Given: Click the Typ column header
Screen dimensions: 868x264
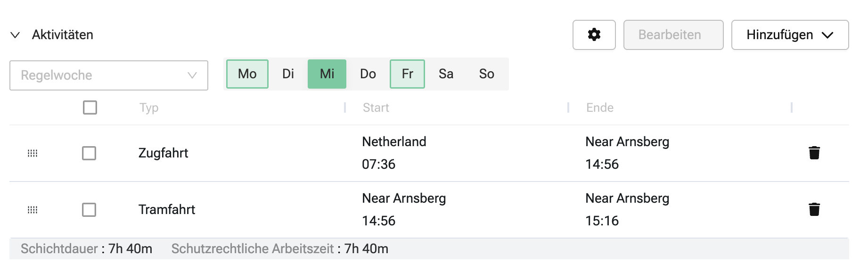Looking at the screenshot, I should coord(149,108).
